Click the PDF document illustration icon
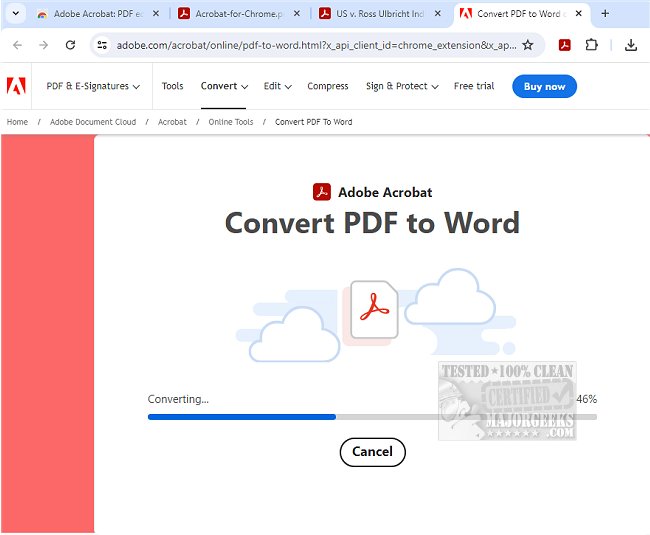Image resolution: width=650 pixels, height=535 pixels. 374,310
